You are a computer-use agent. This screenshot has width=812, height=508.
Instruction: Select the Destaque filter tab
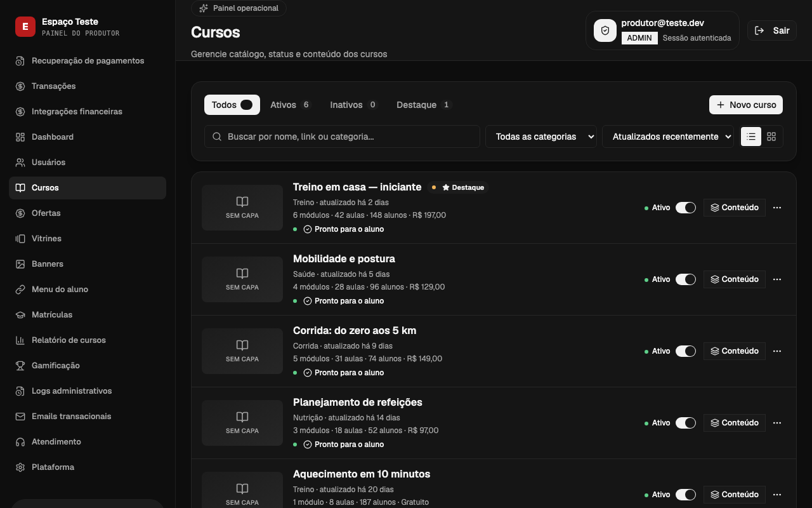424,105
